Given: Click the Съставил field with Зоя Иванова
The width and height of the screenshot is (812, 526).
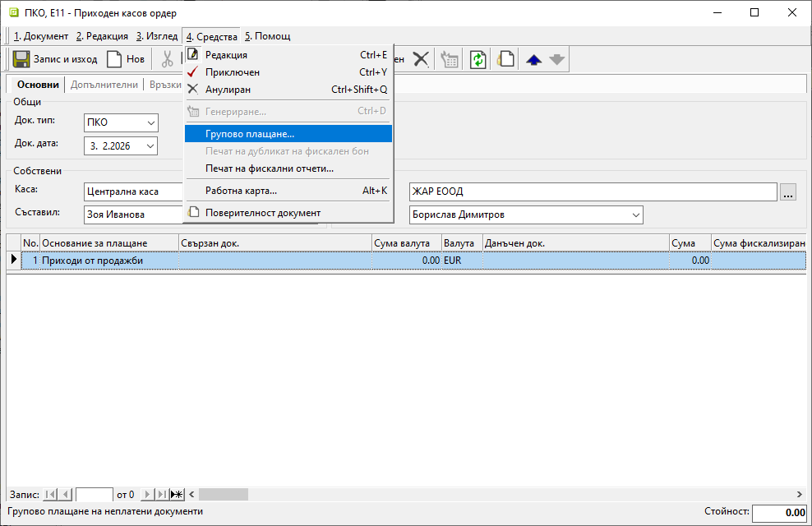Looking at the screenshot, I should click(131, 215).
